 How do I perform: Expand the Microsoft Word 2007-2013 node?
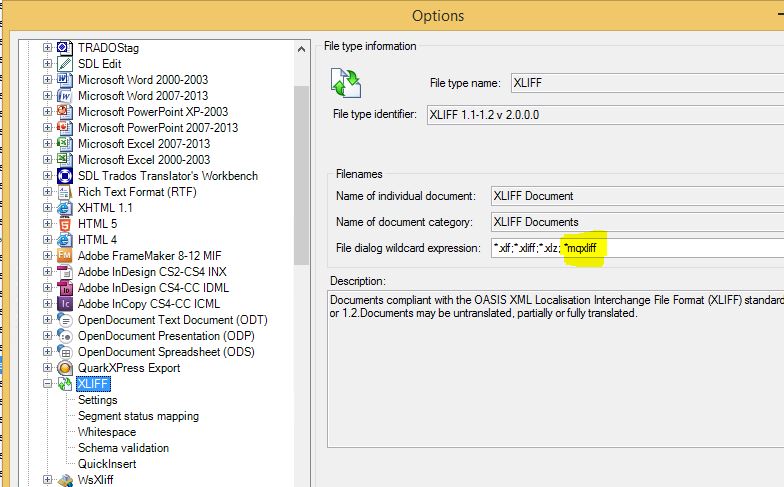click(x=48, y=96)
